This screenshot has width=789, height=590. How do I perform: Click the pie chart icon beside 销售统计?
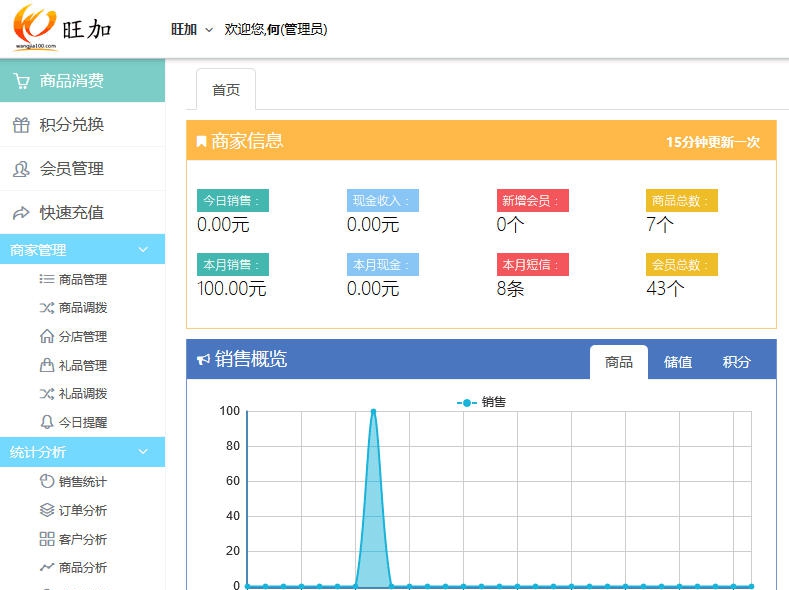(x=46, y=481)
